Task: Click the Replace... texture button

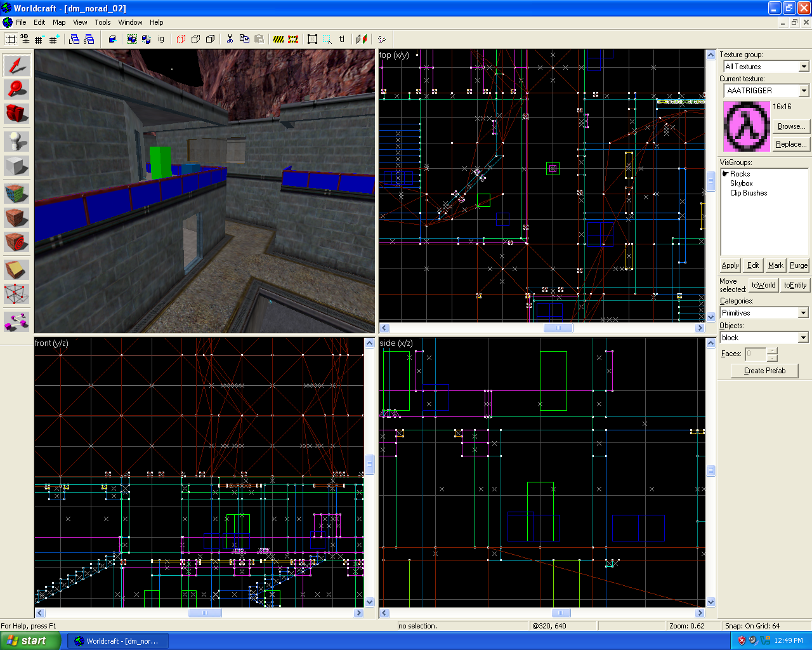Action: (x=791, y=144)
